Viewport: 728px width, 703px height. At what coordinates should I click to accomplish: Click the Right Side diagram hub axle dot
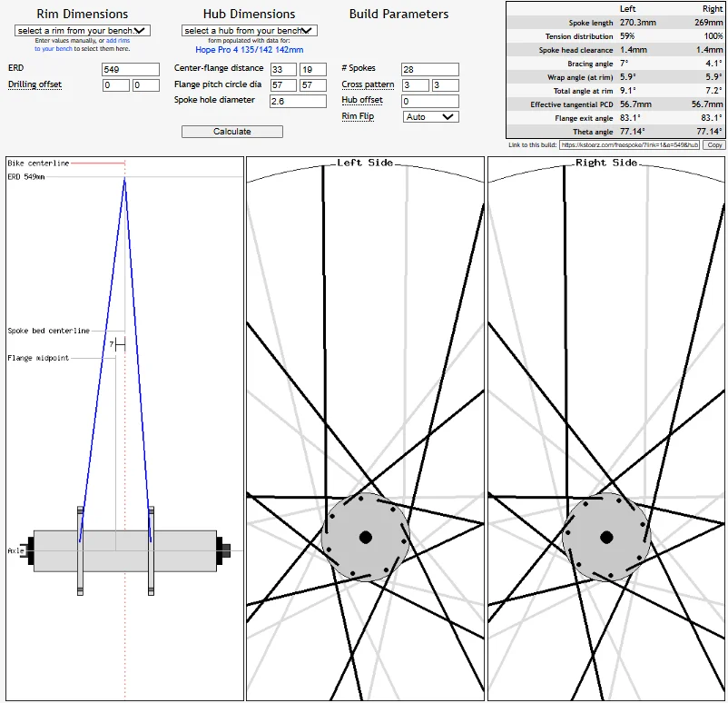pos(606,538)
